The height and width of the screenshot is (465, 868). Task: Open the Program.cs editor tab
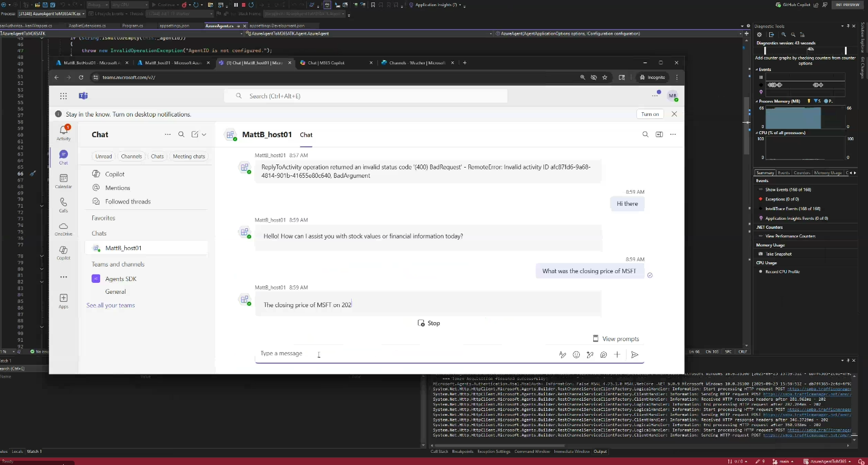pyautogui.click(x=133, y=26)
